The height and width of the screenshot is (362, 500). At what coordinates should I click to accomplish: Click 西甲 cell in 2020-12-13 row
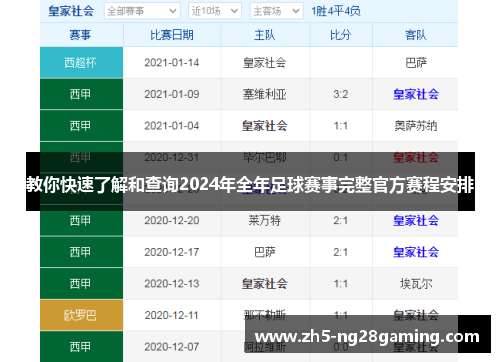click(x=81, y=284)
